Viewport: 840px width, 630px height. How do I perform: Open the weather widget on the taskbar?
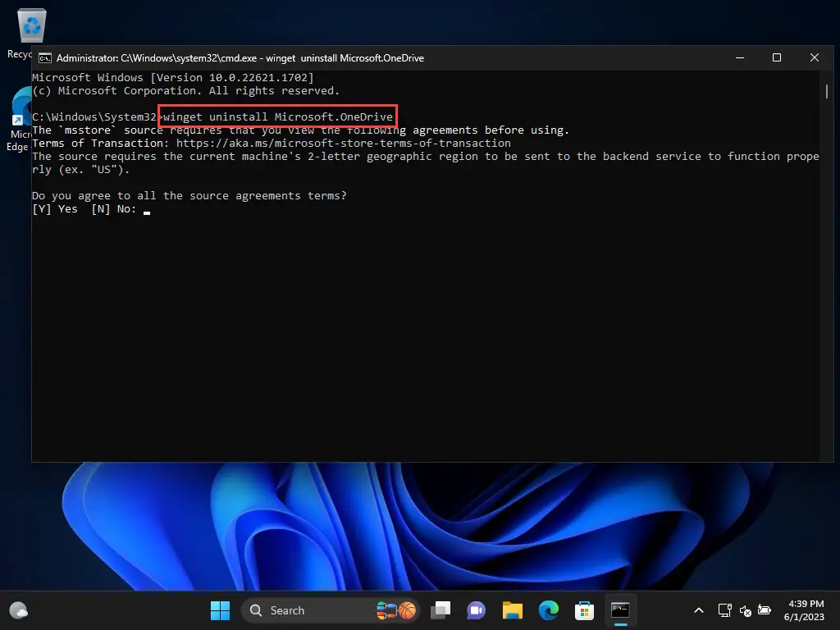coord(19,610)
